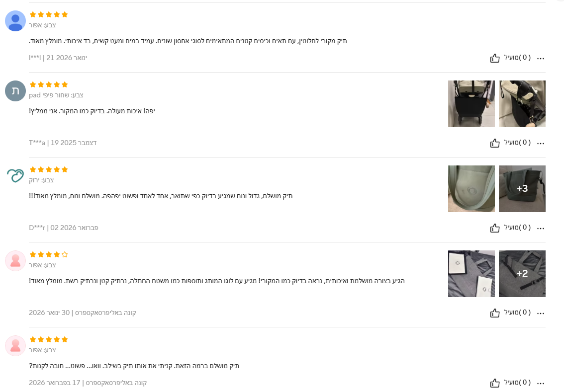Expand options menu on the D***r review

click(541, 228)
